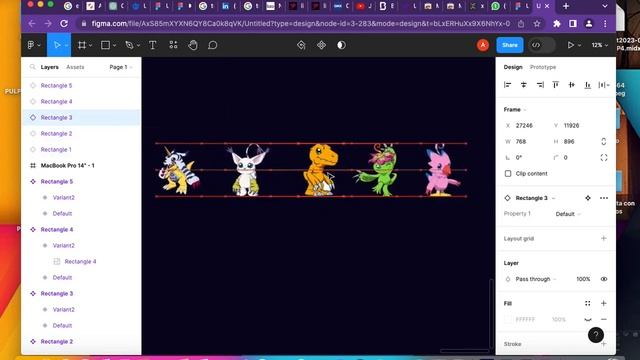Viewport: 640px width, 360px height.
Task: Open the tidy up distribute menu
Action: tap(604, 84)
